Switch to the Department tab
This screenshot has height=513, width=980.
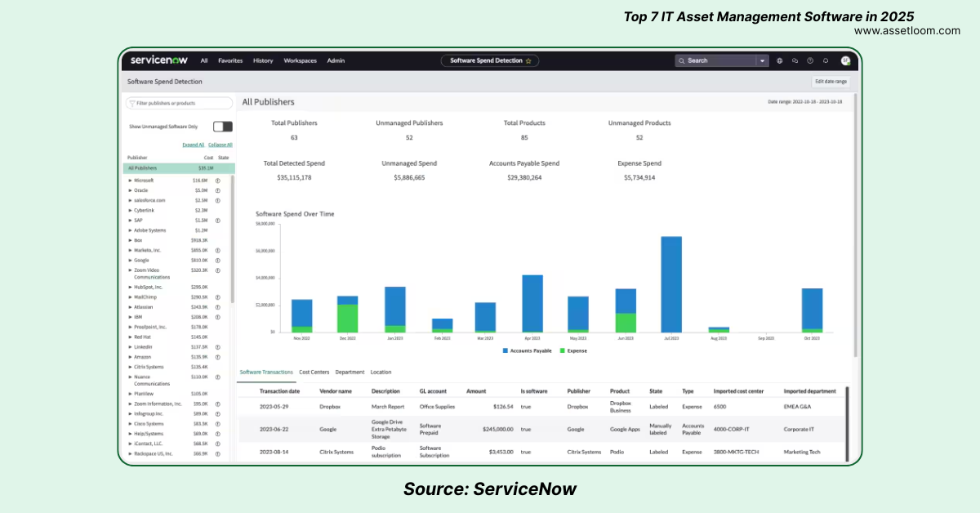point(350,372)
